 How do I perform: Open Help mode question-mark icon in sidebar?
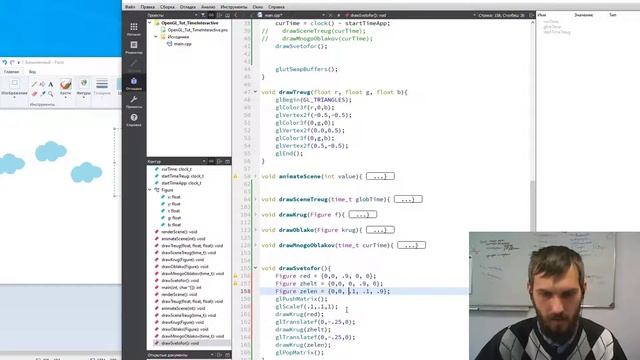pos(133,120)
